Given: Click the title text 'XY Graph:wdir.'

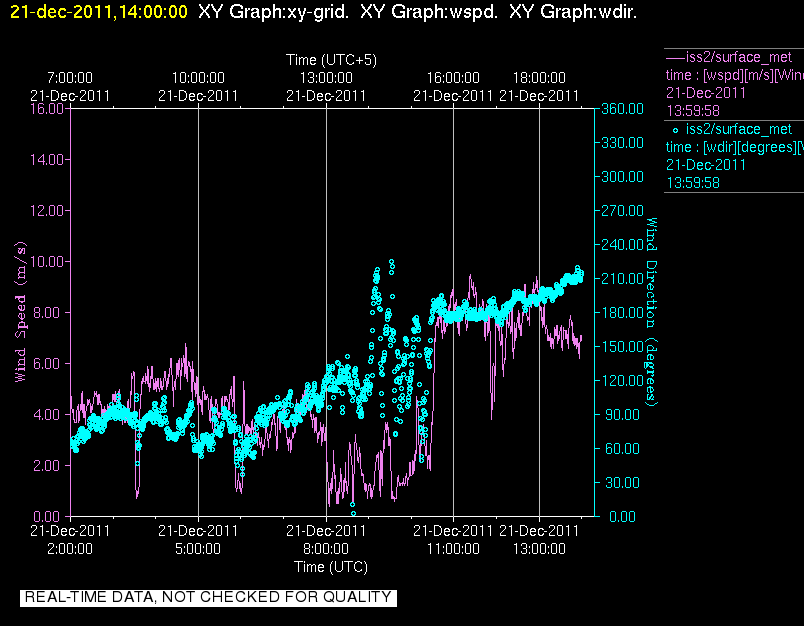Looking at the screenshot, I should (573, 11).
